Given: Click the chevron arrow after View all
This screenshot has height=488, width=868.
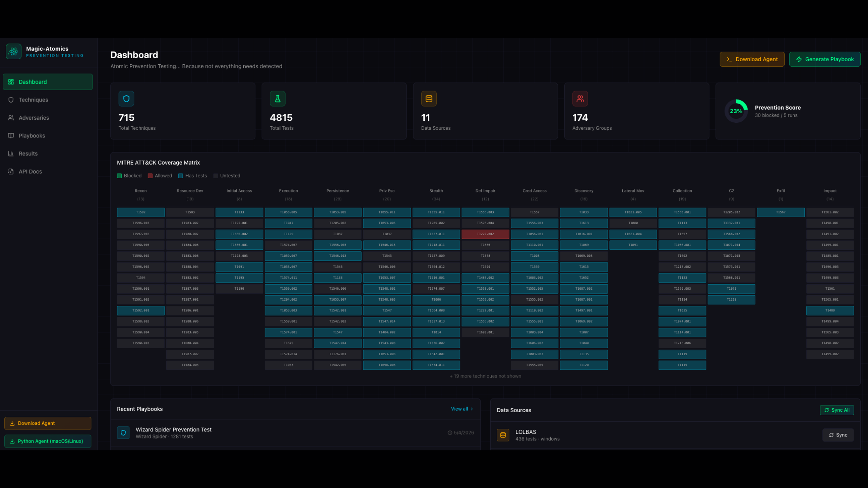Looking at the screenshot, I should [x=472, y=409].
